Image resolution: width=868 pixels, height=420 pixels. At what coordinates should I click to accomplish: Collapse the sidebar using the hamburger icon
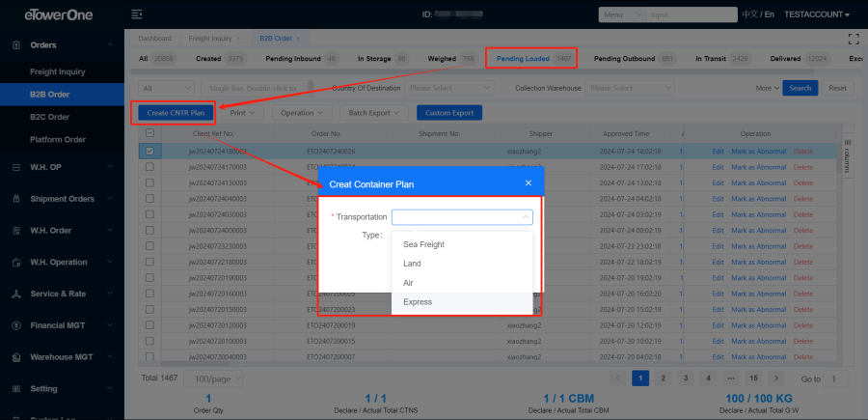tap(136, 14)
